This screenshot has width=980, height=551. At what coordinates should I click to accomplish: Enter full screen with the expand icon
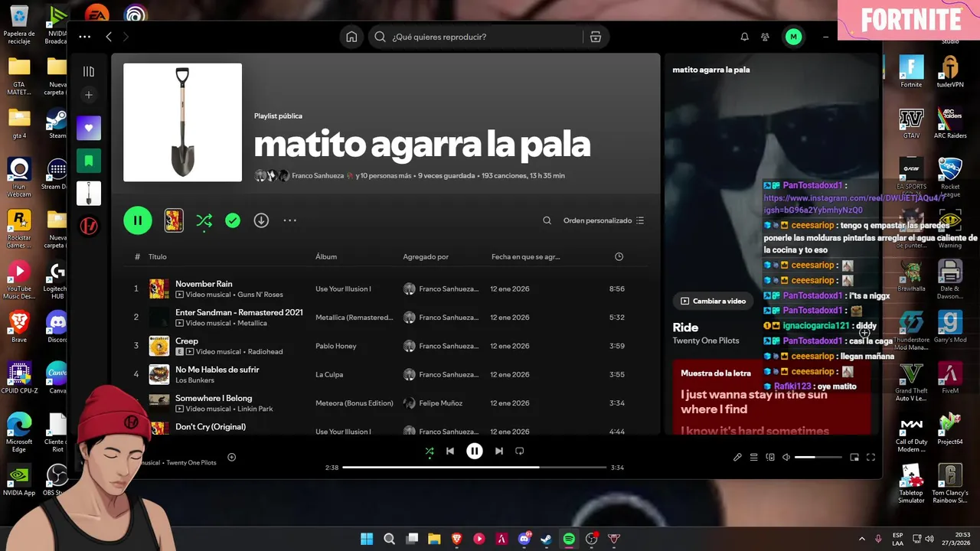pos(871,458)
